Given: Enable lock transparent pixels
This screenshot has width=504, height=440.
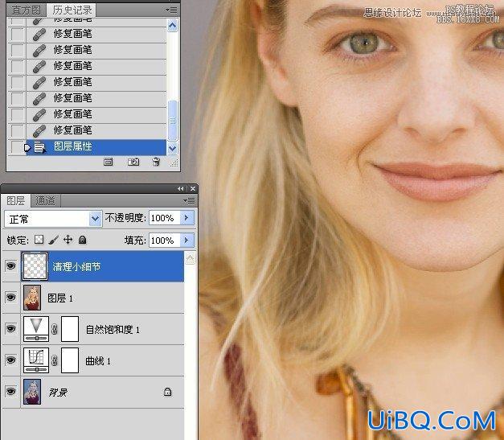Looking at the screenshot, I should [39, 240].
